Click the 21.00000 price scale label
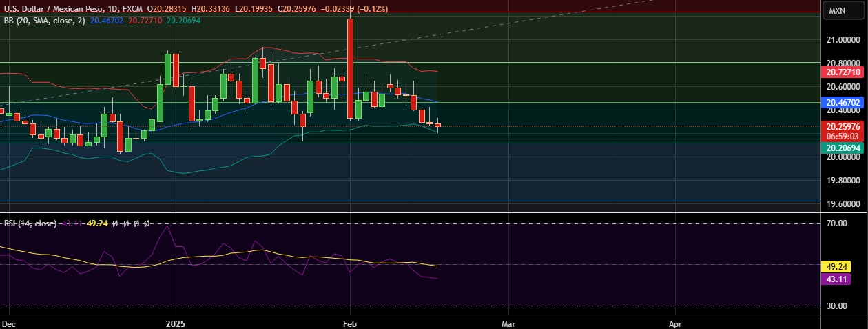Screen dimensions: 868x329 843,39
